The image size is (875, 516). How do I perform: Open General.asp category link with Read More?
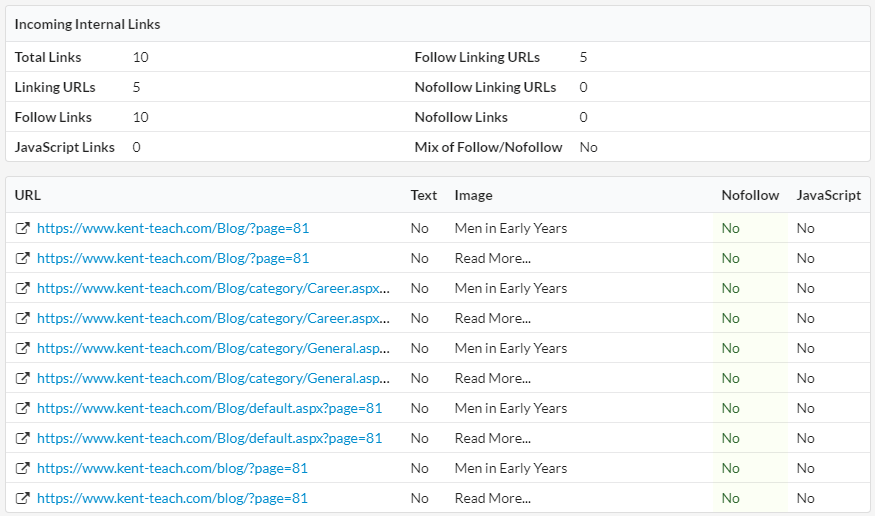[x=213, y=378]
